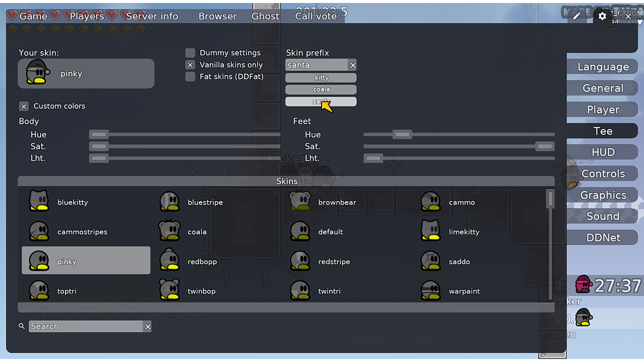This screenshot has width=644, height=362.
Task: Disable Vanilla skins only checkbox
Action: [x=190, y=65]
